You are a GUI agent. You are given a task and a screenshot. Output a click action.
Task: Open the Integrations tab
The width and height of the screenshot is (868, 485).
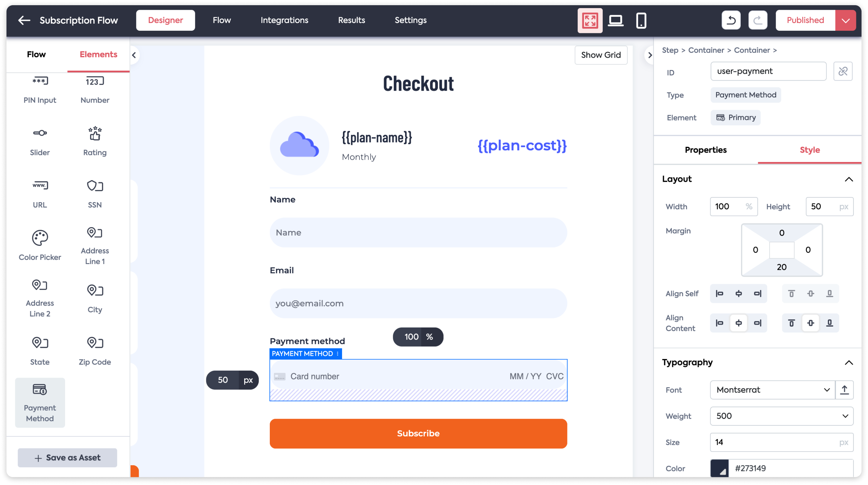(x=284, y=20)
